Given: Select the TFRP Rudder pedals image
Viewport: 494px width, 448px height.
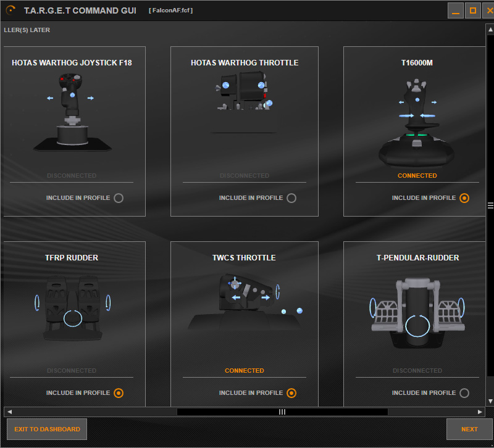Looking at the screenshot, I should [x=72, y=308].
